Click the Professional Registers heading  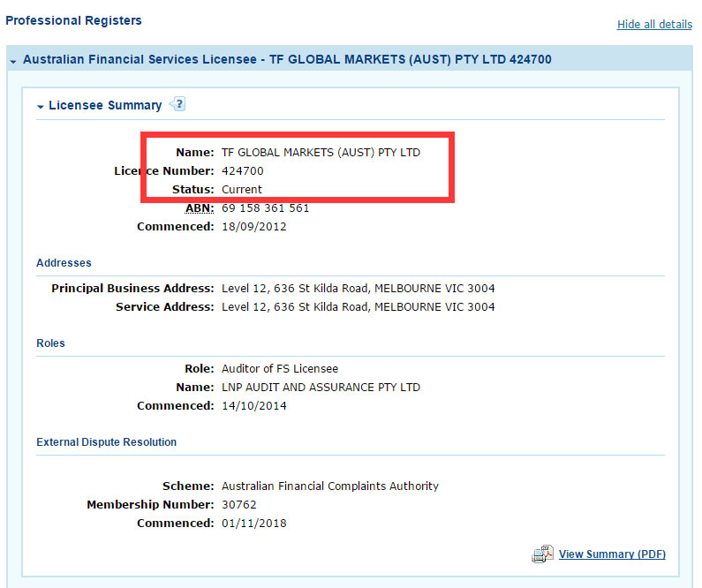click(x=73, y=20)
